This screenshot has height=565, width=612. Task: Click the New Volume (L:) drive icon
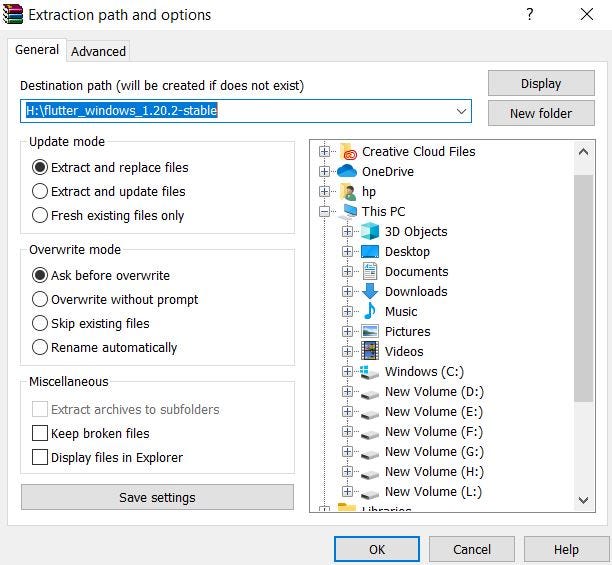pos(369,494)
